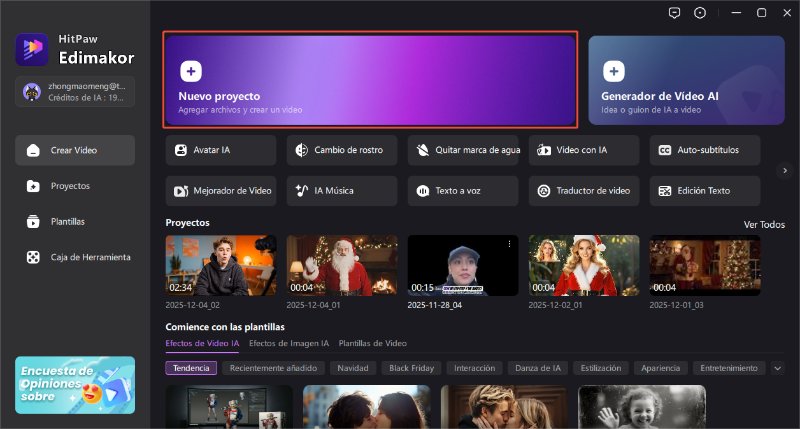The image size is (800, 429).
Task: Click the Mejorador de Video icon
Action: click(181, 191)
